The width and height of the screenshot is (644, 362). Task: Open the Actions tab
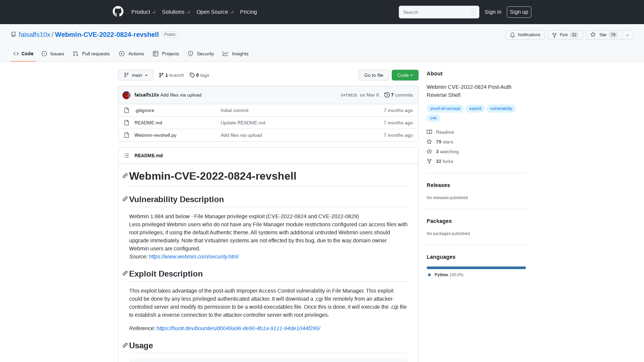[x=131, y=54]
